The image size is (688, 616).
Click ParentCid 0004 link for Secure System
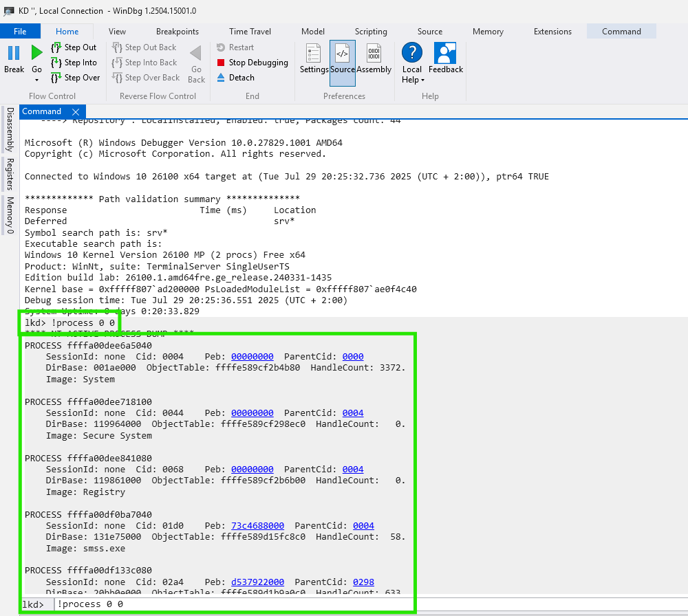point(353,413)
